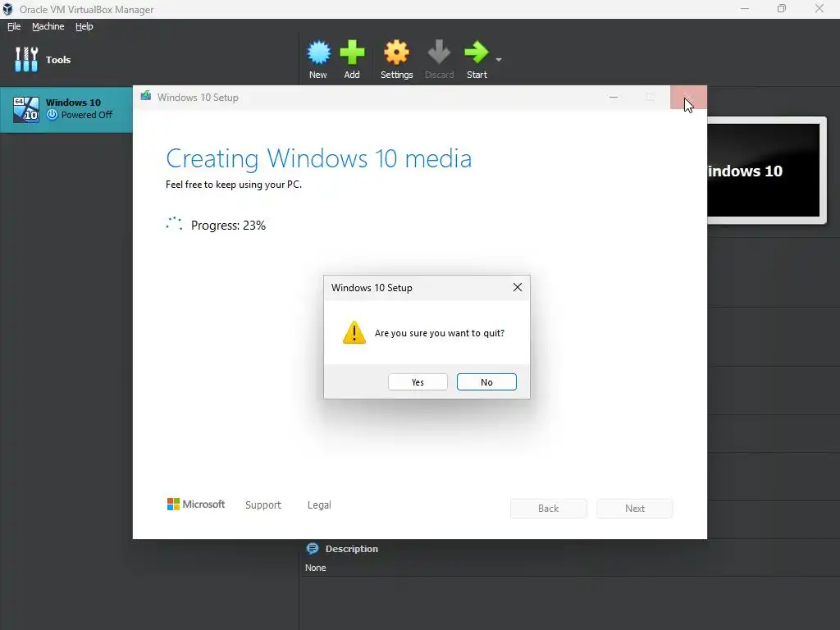The image size is (840, 630).
Task: Click the Discard arrow icon
Action: (440, 52)
